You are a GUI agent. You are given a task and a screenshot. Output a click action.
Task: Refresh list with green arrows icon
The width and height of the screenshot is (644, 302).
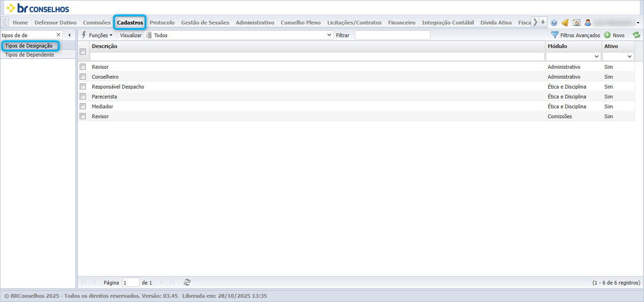click(x=636, y=35)
